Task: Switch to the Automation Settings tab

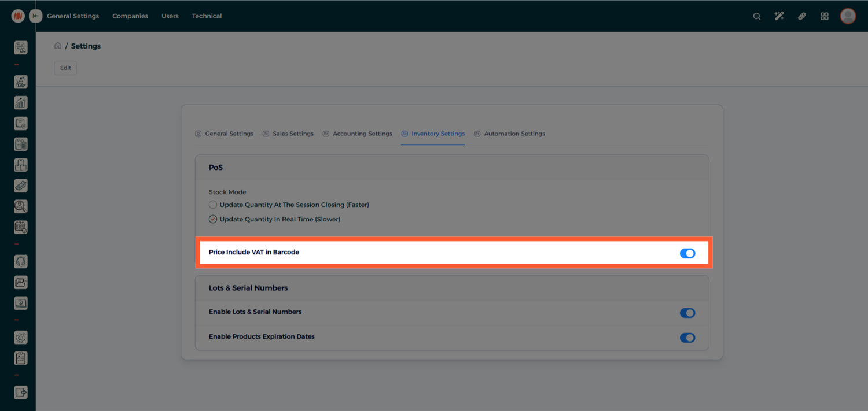Action: click(514, 134)
